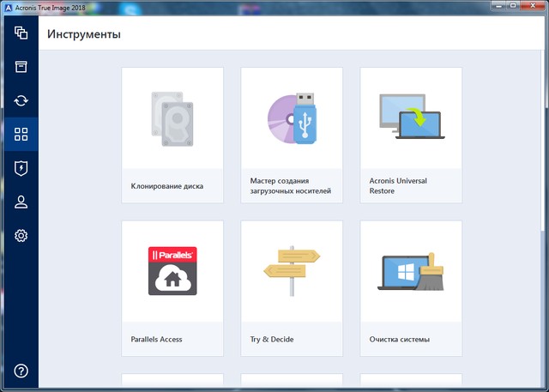Image resolution: width=549 pixels, height=392 pixels.
Task: Click the Try & Decide signpost image
Action: pos(292,271)
